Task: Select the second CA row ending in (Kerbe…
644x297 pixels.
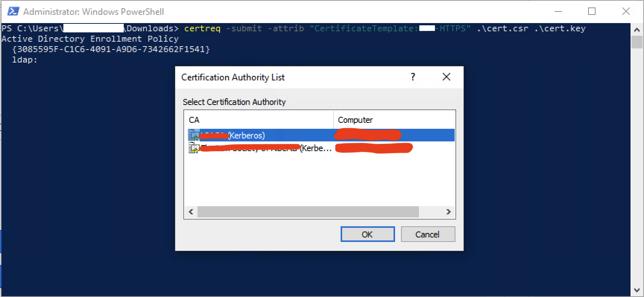Action: [321, 148]
